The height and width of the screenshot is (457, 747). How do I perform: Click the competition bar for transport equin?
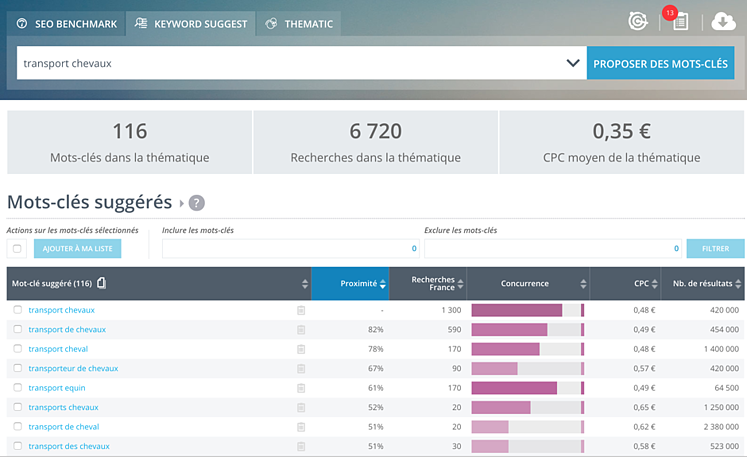point(528,388)
